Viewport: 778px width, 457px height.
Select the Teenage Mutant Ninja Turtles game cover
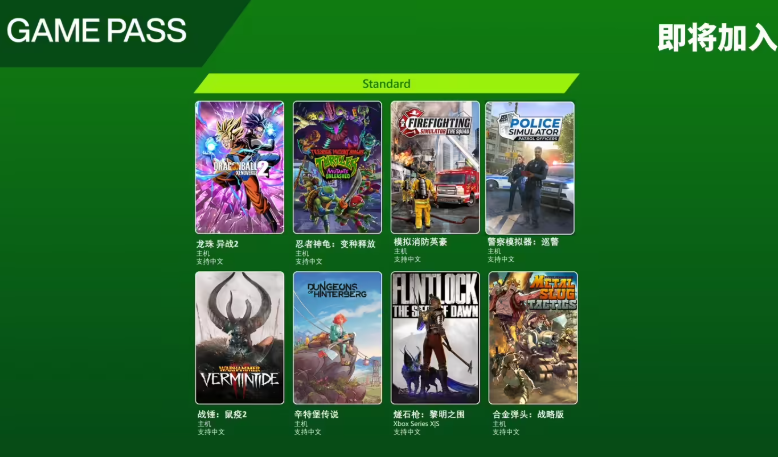[337, 168]
